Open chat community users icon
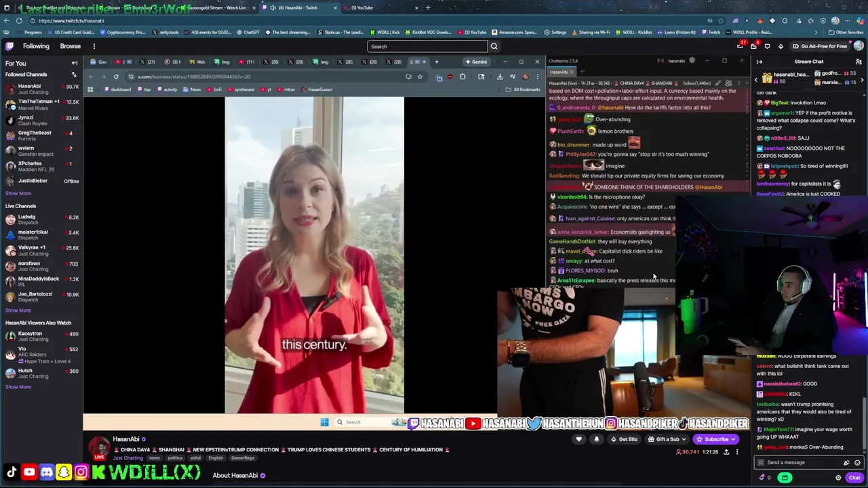The width and height of the screenshot is (868, 488). pyautogui.click(x=859, y=62)
